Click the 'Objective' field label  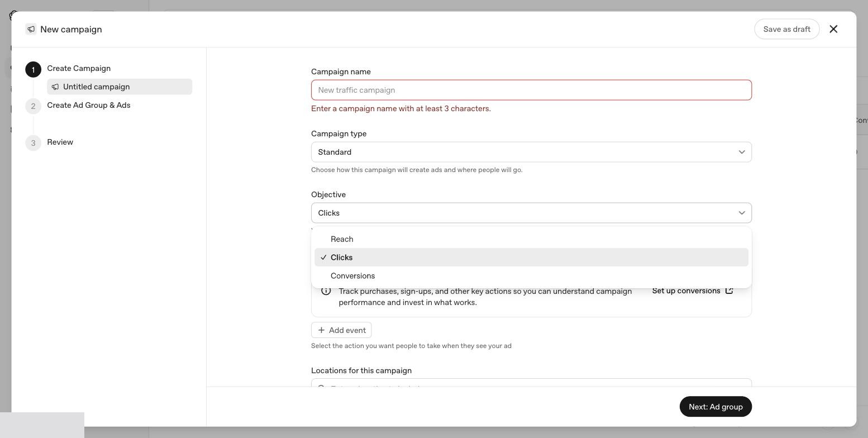coord(328,194)
